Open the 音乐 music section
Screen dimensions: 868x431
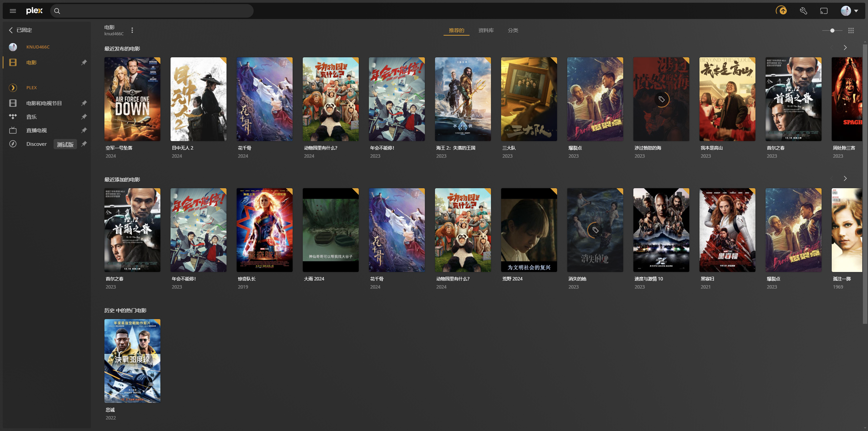pyautogui.click(x=32, y=117)
